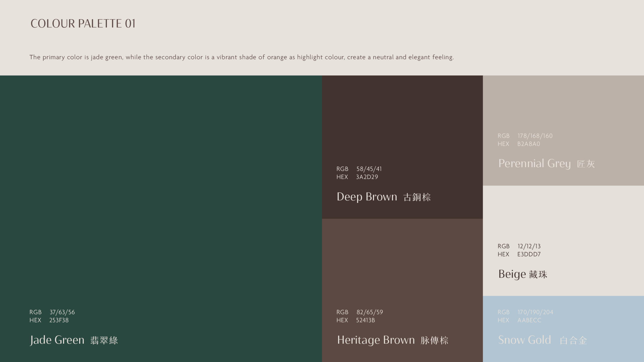This screenshot has width=644, height=362.
Task: Click the Jade Green color swatch
Action: [x=161, y=191]
